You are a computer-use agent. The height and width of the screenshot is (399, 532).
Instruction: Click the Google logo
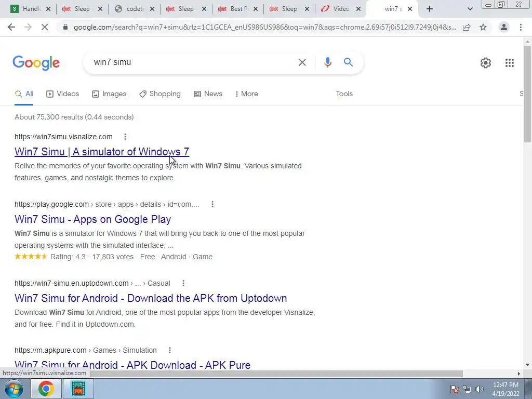(x=36, y=63)
